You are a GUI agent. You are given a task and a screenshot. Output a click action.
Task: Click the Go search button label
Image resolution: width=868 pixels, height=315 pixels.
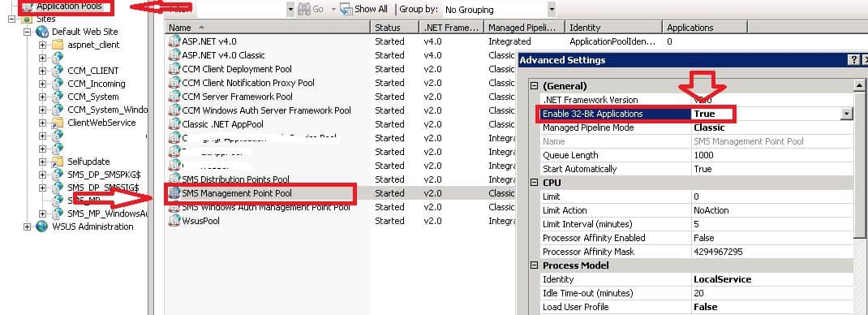point(318,10)
